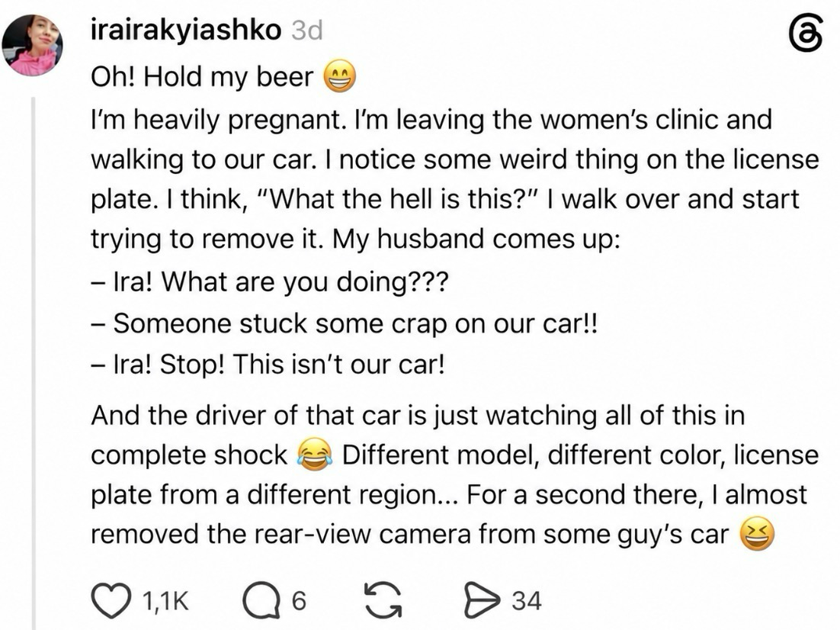Repost using the circular arrows icon
The image size is (840, 630).
tap(383, 600)
